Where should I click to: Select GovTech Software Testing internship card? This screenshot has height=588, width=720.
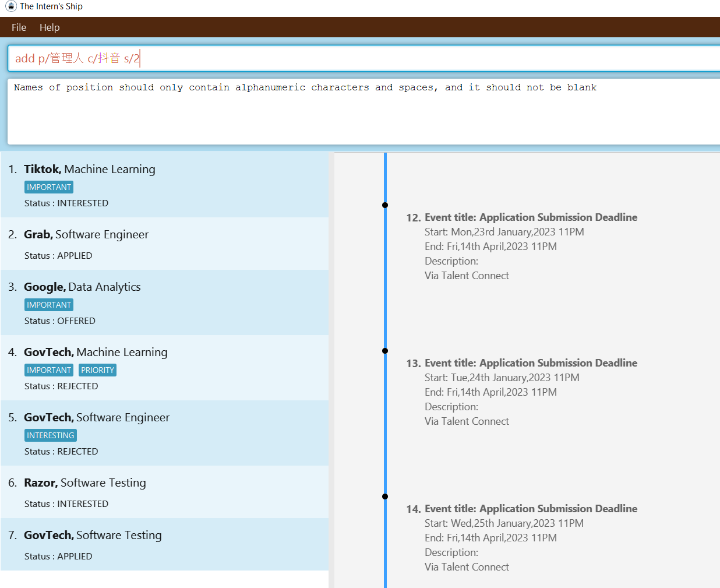pos(164,544)
